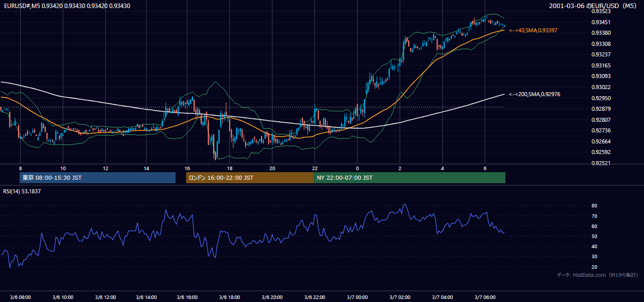The height and width of the screenshot is (302, 644).
Task: Click price axis label 0.93093
Action: point(601,76)
